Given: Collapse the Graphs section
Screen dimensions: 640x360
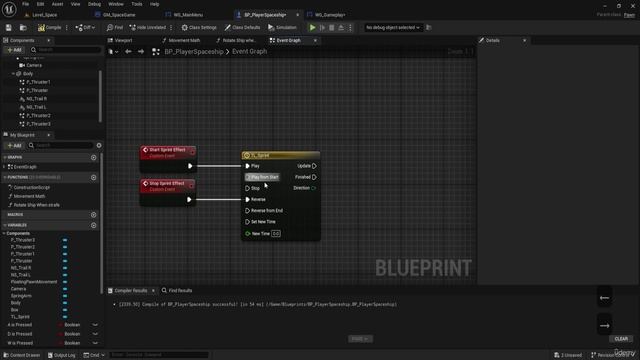Looking at the screenshot, I should coord(5,158).
